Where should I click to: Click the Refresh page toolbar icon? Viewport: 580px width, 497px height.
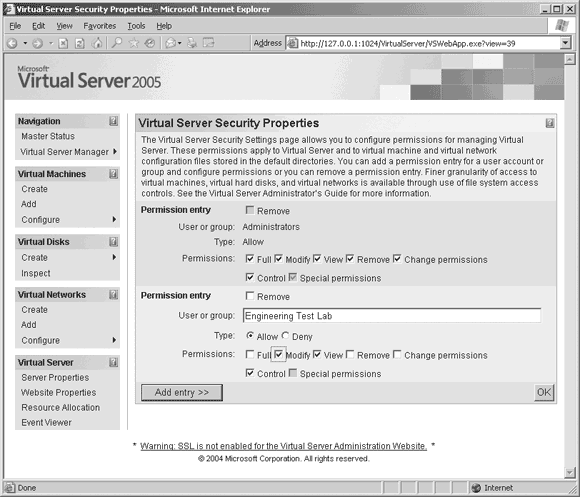80,44
